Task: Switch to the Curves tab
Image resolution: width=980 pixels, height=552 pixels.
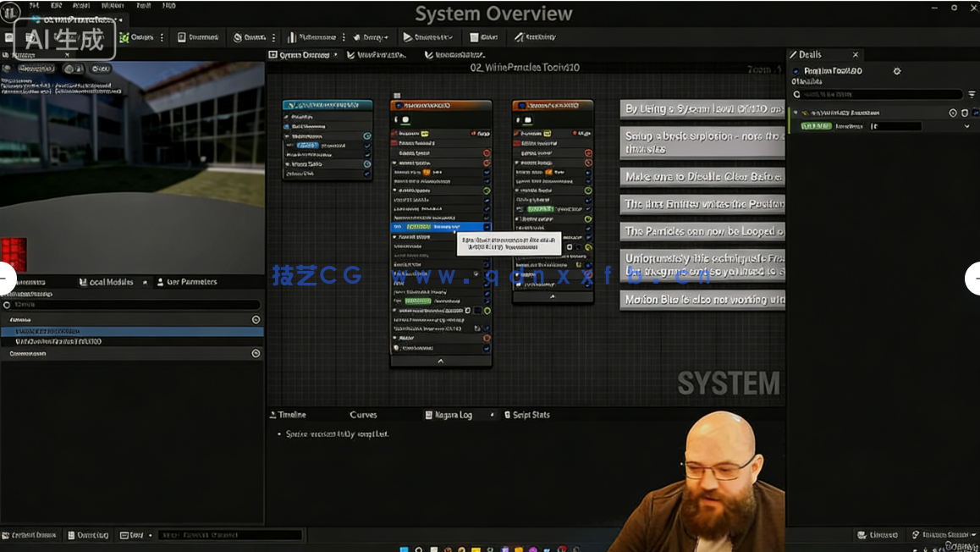Action: (363, 415)
